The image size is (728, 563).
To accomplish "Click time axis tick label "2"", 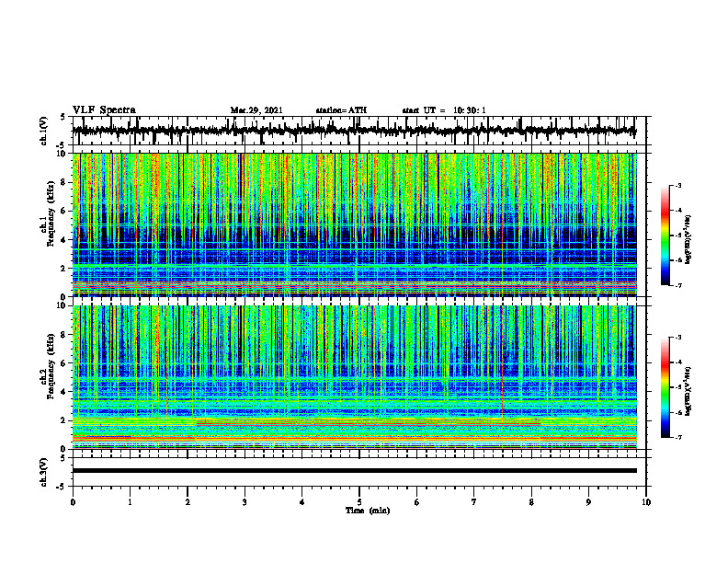I will coord(188,502).
